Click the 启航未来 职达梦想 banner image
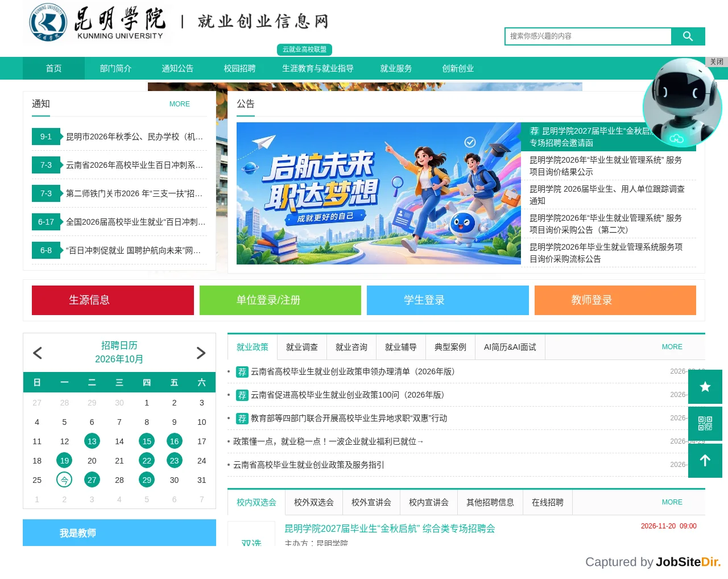The width and height of the screenshot is (728, 579). coord(379,193)
